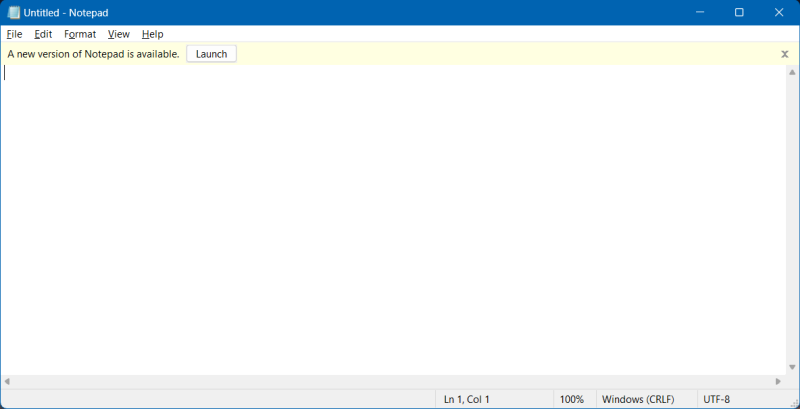
Task: Maximize the Notepad window
Action: coord(739,13)
